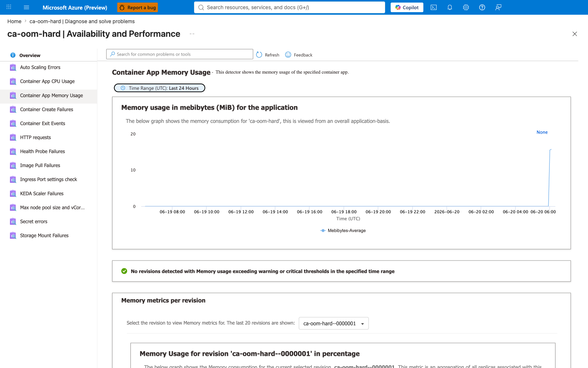Click the Refresh icon
This screenshot has height=368, width=588.
pyautogui.click(x=259, y=54)
